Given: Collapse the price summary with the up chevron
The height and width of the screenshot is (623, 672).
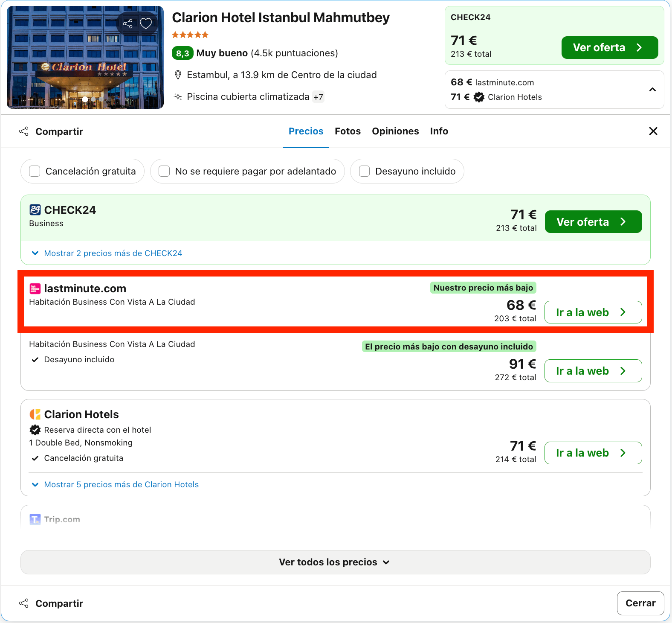Looking at the screenshot, I should click(652, 90).
